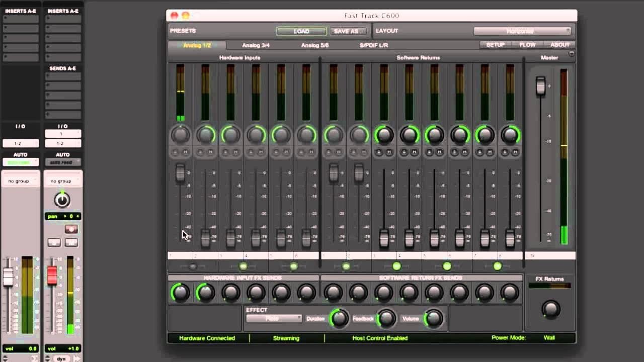Open right track's auto read selector

63,162
